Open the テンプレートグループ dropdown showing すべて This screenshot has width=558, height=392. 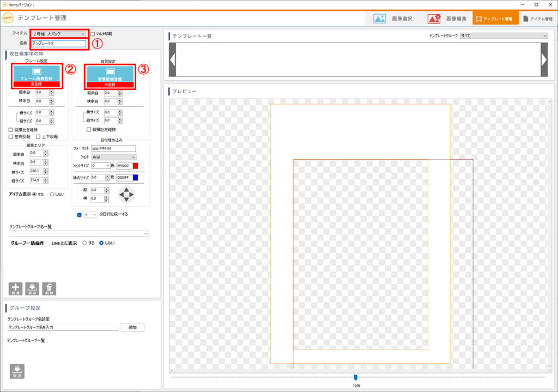pyautogui.click(x=504, y=36)
